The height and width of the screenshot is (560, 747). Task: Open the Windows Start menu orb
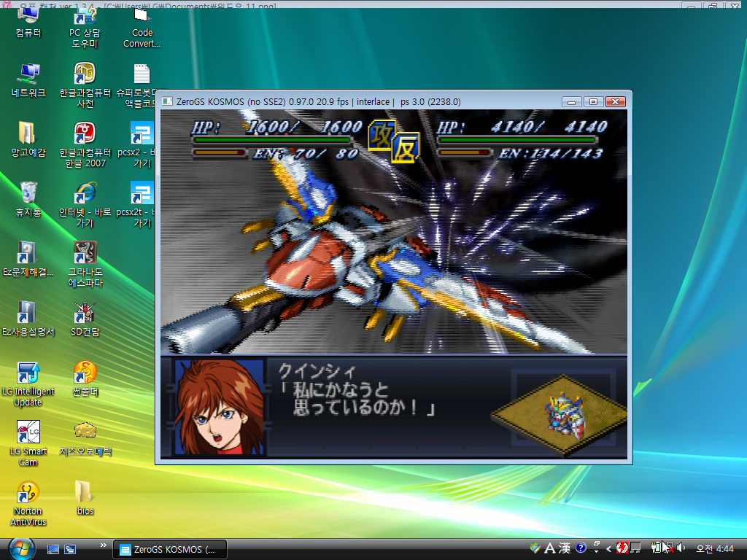point(21,548)
